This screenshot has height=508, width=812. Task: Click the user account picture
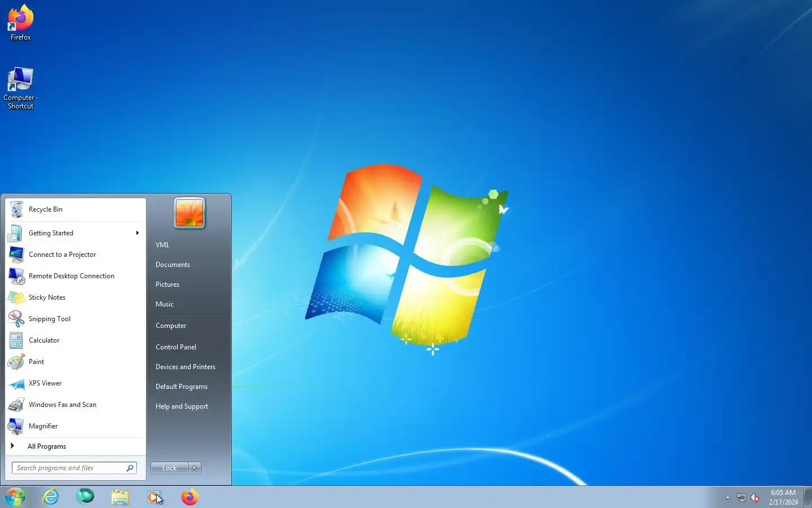pyautogui.click(x=189, y=213)
